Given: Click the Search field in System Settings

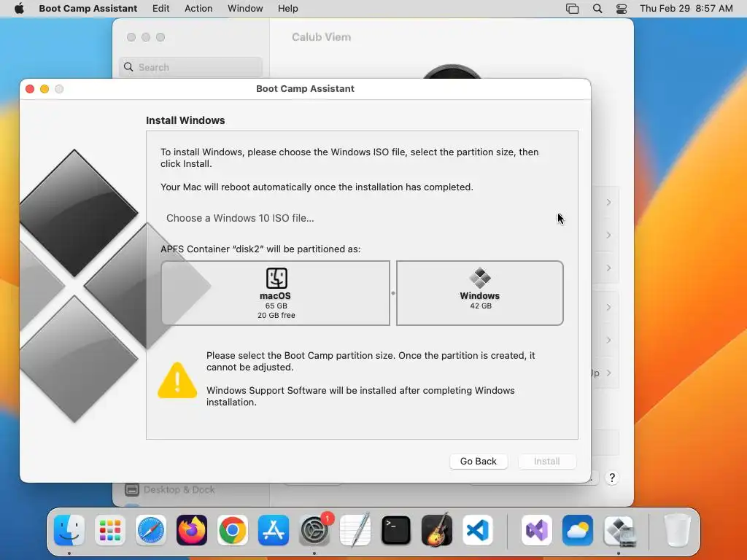Looking at the screenshot, I should pyautogui.click(x=190, y=67).
